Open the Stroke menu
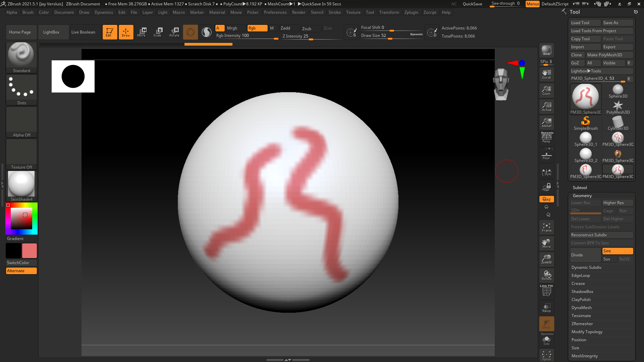Screen dimensions: 644x362 334,12
